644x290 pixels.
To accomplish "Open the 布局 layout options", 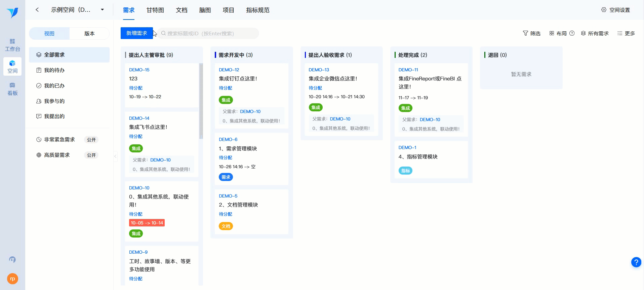I will coord(558,33).
